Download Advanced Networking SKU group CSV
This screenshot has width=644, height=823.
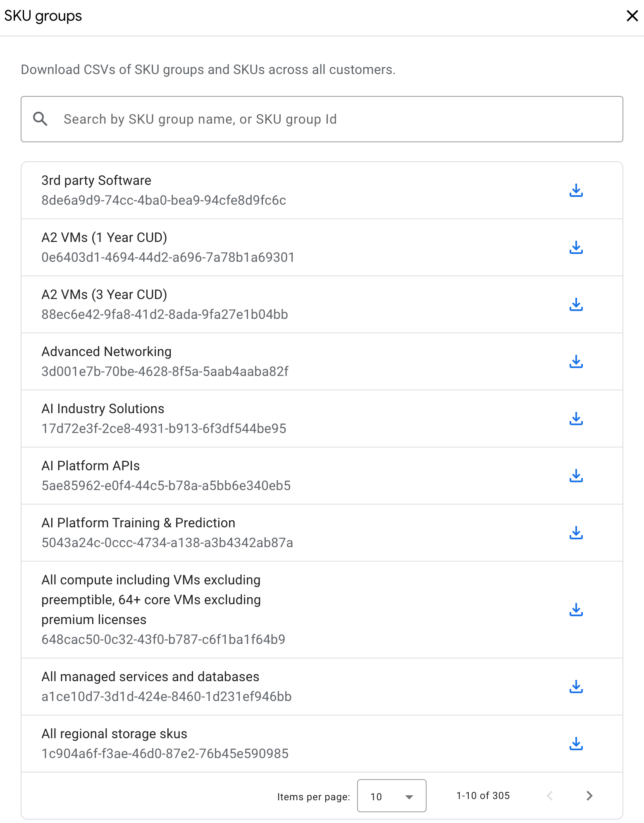576,362
